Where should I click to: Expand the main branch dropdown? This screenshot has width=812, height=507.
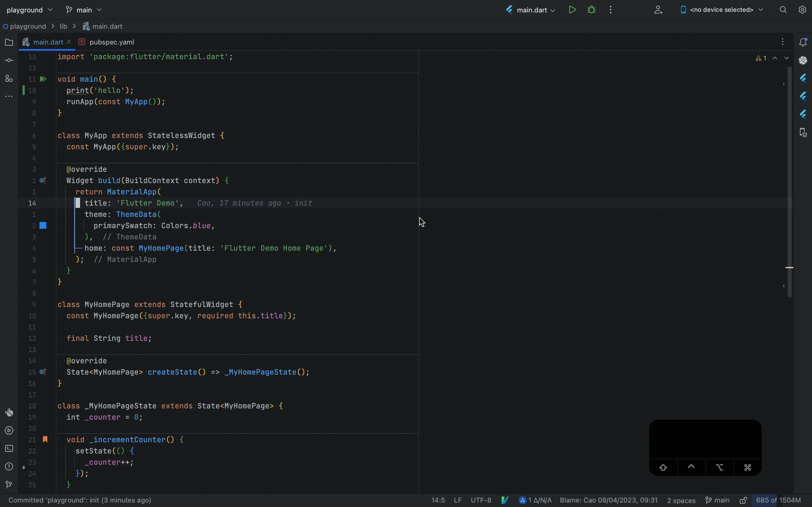click(83, 10)
